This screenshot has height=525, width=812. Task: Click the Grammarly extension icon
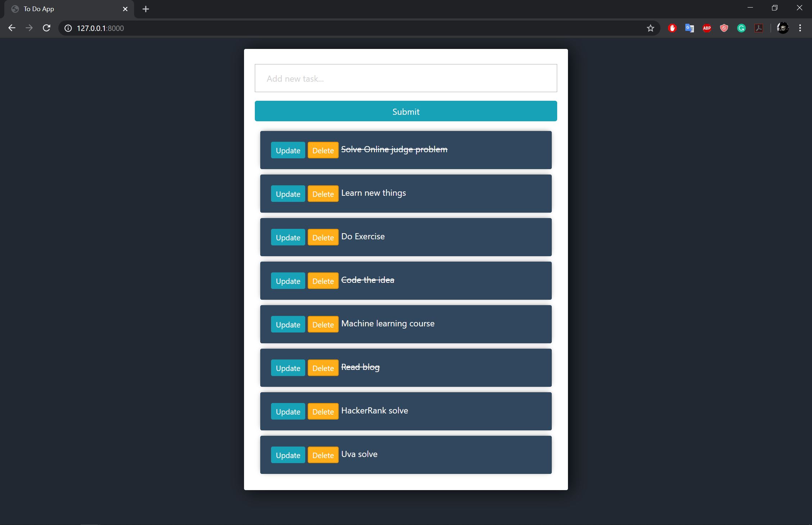click(741, 28)
